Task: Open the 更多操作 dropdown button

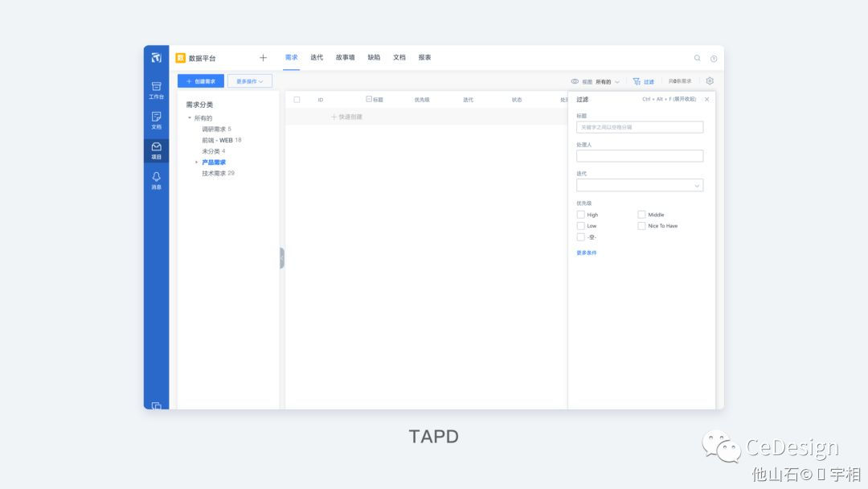Action: click(250, 81)
